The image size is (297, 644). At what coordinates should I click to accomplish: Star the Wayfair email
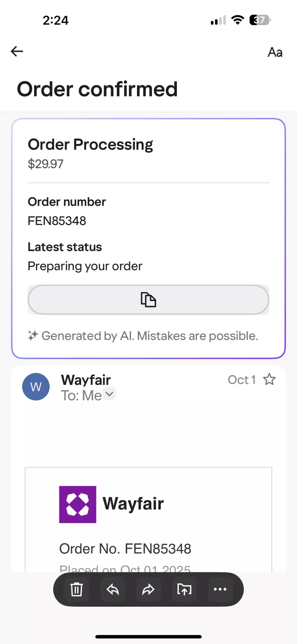[269, 380]
